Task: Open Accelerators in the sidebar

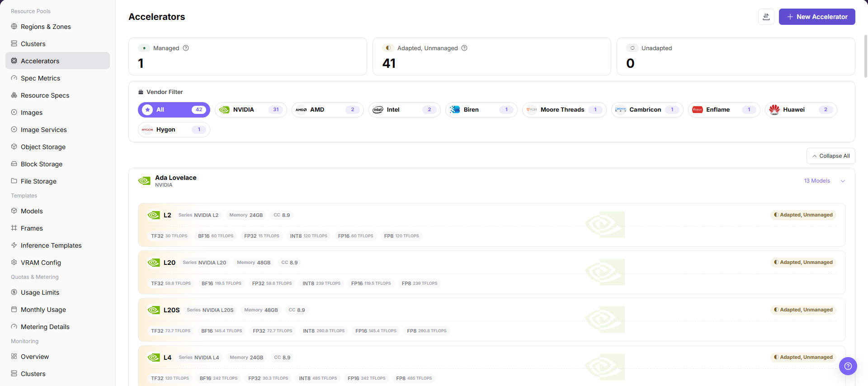Action: 57,61
